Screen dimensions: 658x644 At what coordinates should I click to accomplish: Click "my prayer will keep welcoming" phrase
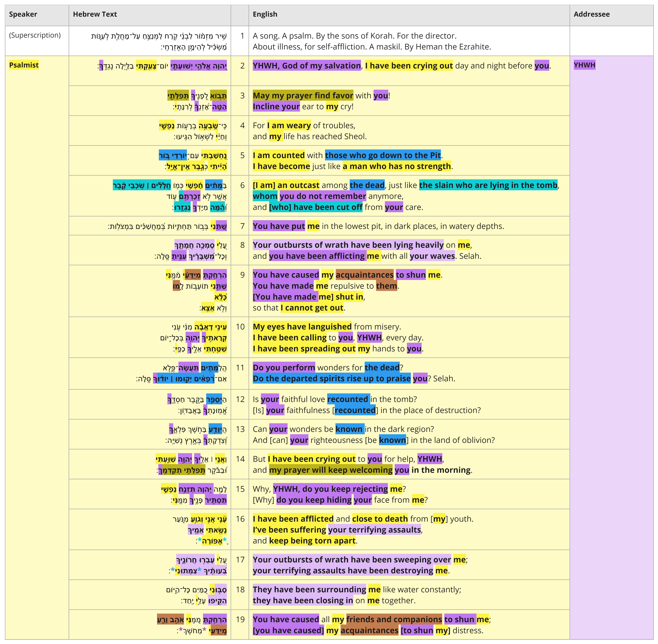tap(331, 470)
